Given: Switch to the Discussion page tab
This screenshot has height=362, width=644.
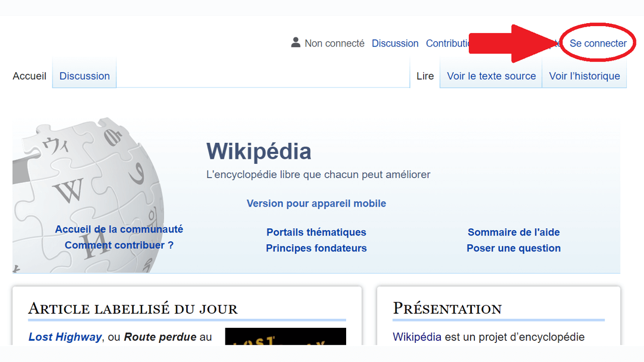Looking at the screenshot, I should pyautogui.click(x=85, y=76).
